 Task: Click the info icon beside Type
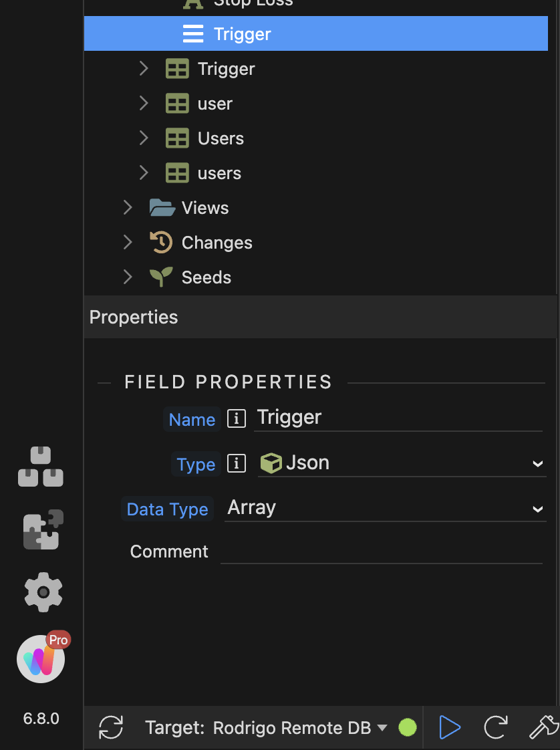tap(237, 463)
